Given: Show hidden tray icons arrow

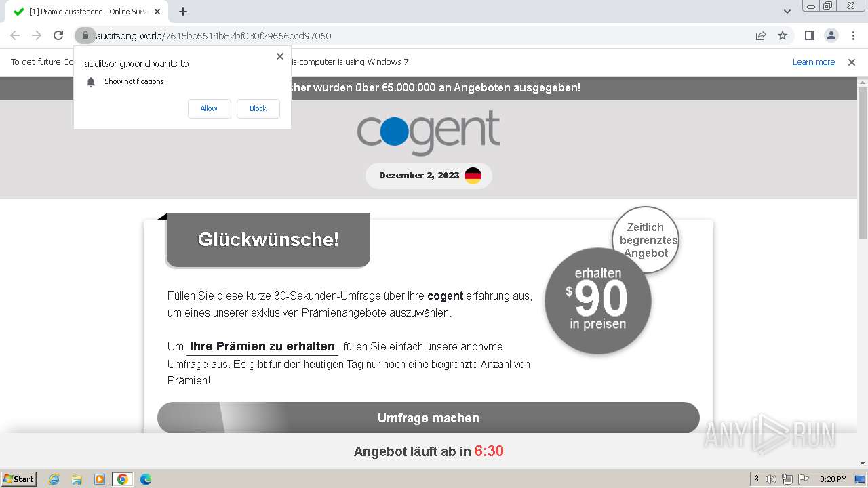Looking at the screenshot, I should click(x=756, y=479).
